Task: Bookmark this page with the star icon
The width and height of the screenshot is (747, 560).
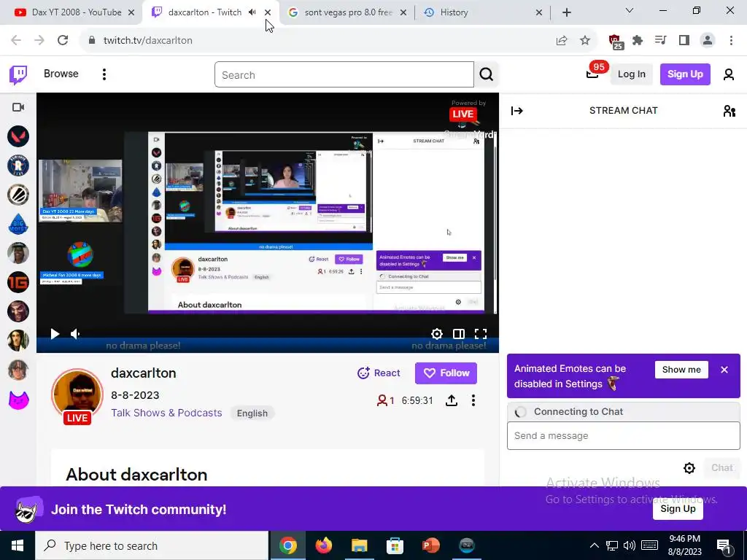Action: (585, 41)
